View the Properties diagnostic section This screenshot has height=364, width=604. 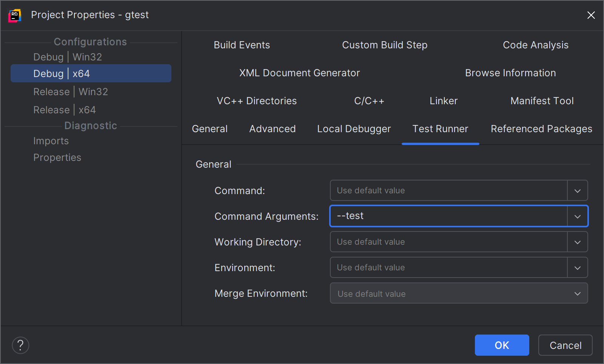[x=57, y=157]
